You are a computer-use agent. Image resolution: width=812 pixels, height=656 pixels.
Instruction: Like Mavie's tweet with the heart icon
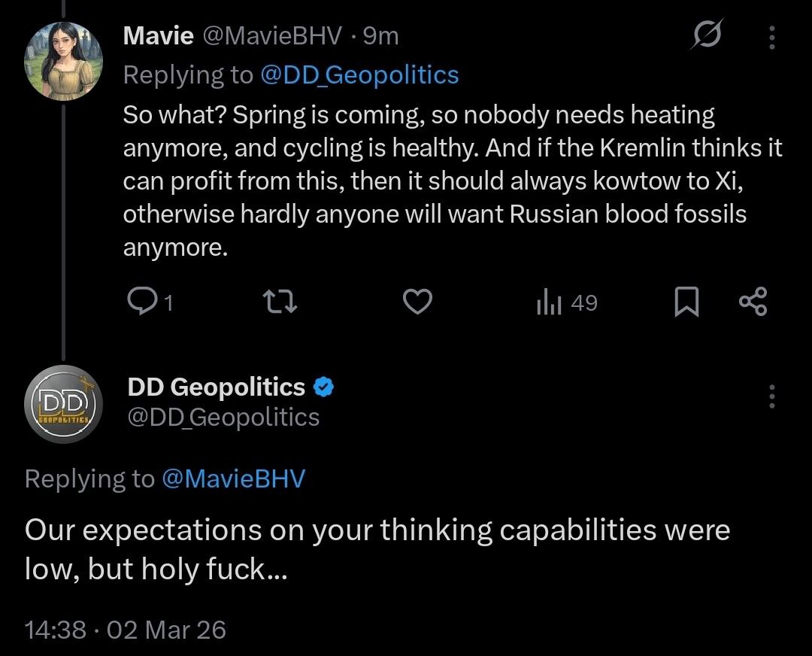(x=418, y=302)
